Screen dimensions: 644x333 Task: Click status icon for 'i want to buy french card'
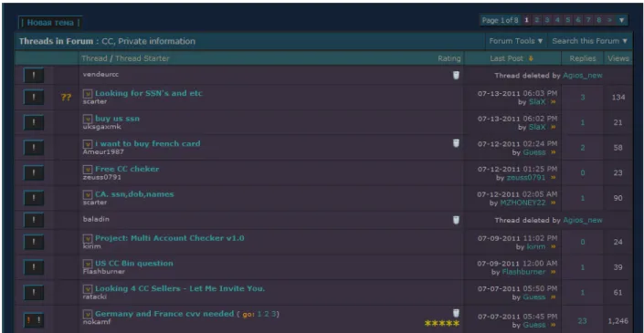(34, 148)
